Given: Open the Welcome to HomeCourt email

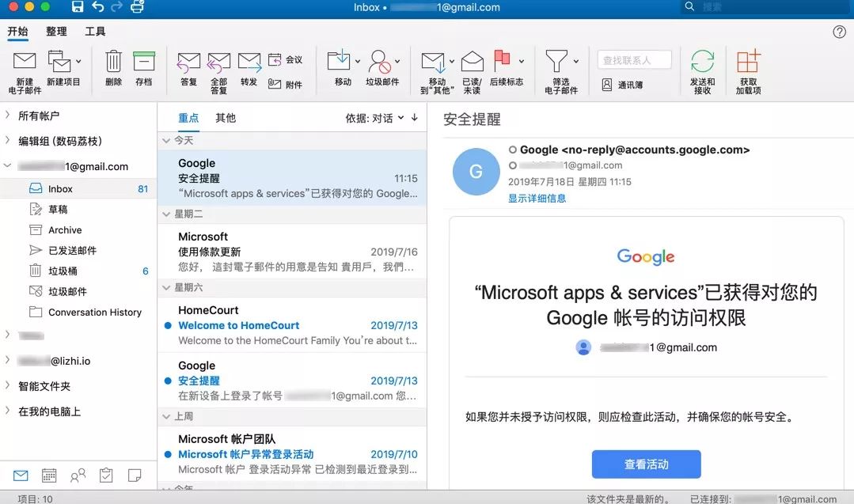Looking at the screenshot, I should coord(292,325).
